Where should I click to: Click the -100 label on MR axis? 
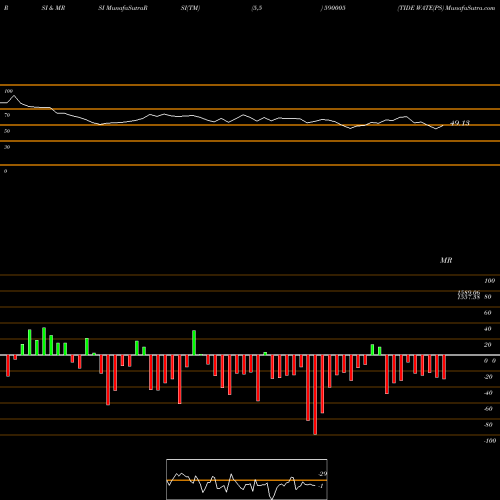(490, 441)
